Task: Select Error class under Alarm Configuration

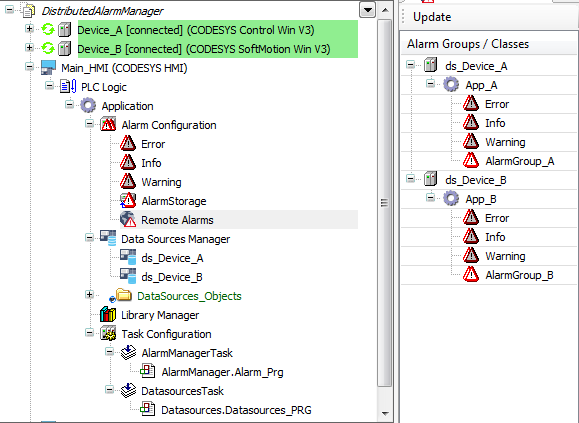Action: (x=153, y=144)
